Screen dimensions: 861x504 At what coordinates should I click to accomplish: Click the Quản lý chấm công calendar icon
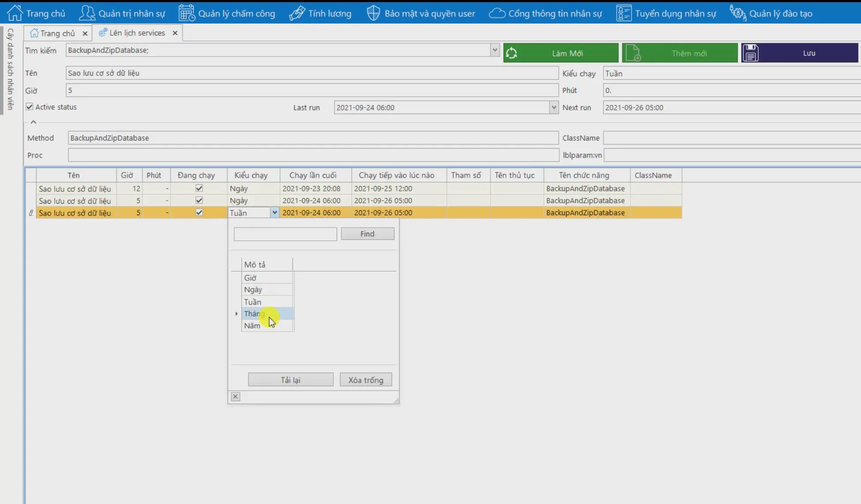187,13
